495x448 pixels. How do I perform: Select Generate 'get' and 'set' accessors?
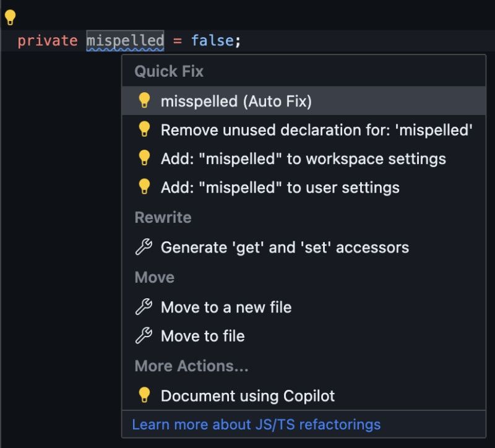pos(304,248)
